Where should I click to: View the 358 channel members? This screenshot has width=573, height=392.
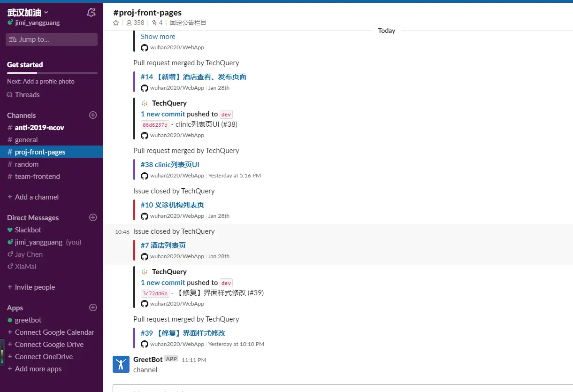pos(136,23)
